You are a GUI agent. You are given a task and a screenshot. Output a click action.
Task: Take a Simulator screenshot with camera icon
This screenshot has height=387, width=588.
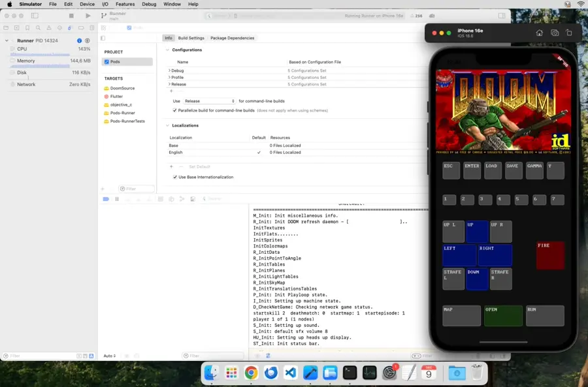click(x=554, y=33)
